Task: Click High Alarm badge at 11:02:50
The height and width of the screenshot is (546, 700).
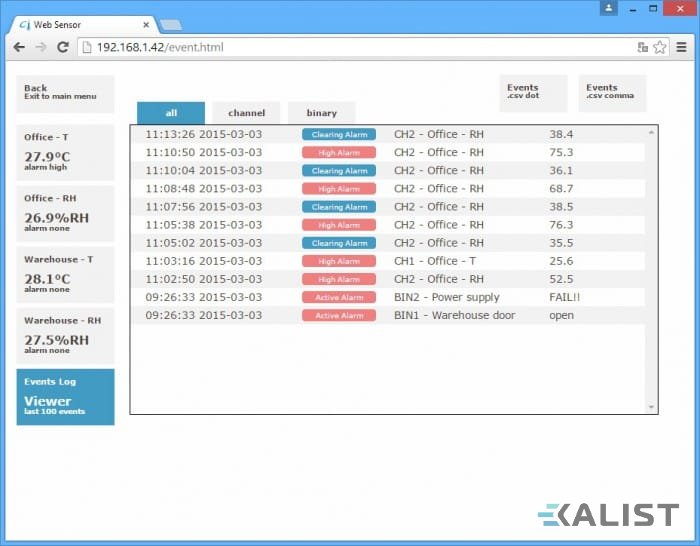Action: (339, 279)
